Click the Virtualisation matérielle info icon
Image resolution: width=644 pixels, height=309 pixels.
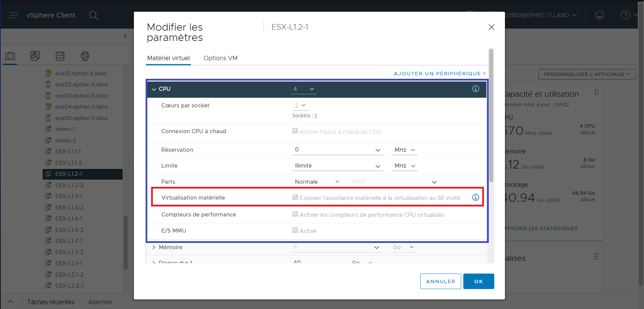(475, 197)
